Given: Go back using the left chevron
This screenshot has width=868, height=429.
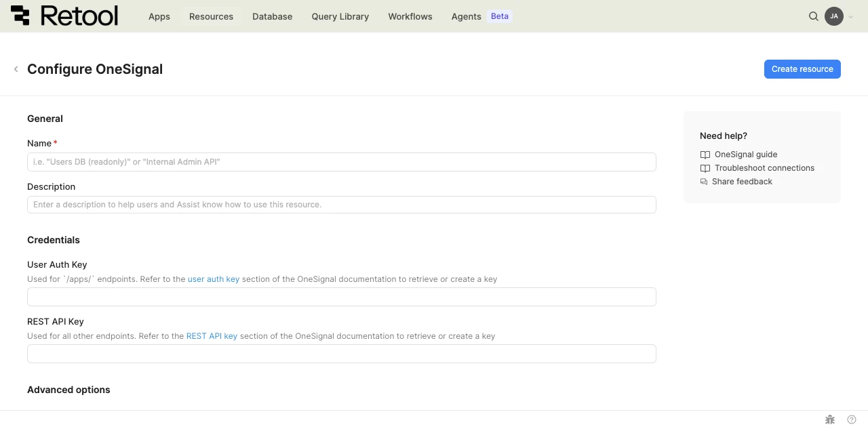Looking at the screenshot, I should coord(16,69).
